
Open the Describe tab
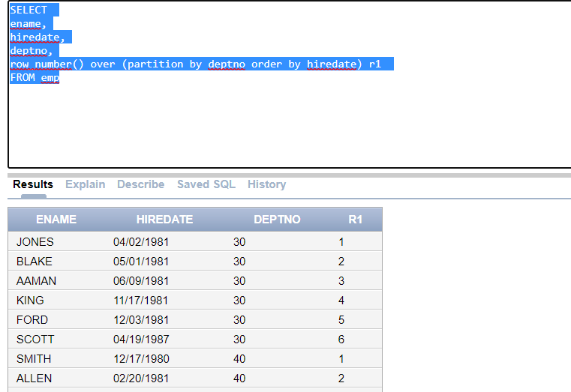click(140, 184)
